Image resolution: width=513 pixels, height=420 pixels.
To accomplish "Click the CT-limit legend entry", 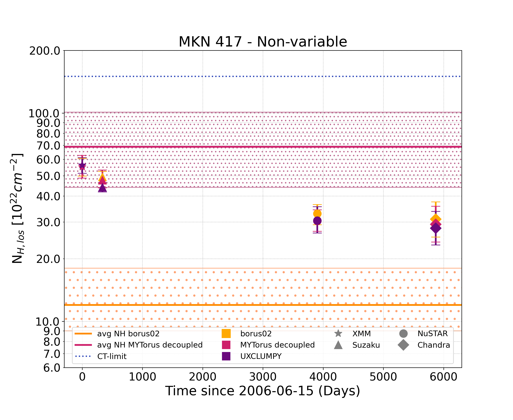I will 112,356.
